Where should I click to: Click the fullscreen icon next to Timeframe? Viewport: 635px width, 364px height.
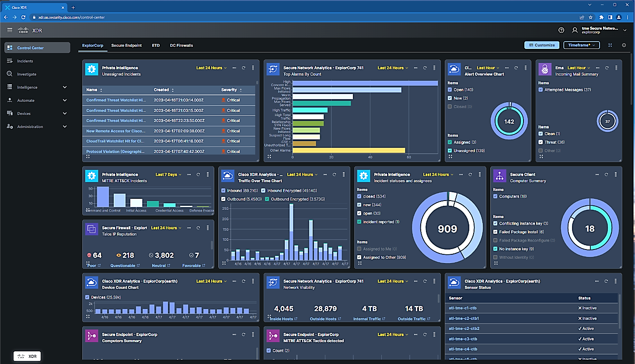[611, 45]
